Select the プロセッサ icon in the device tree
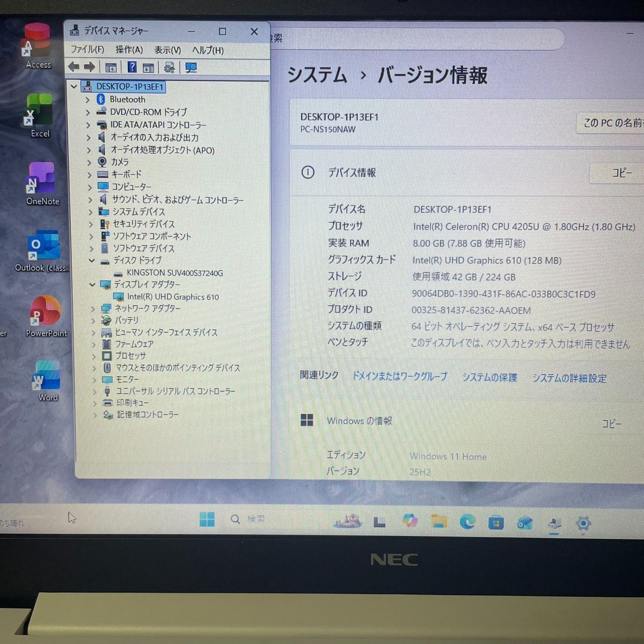This screenshot has height=644, width=644. click(x=107, y=356)
